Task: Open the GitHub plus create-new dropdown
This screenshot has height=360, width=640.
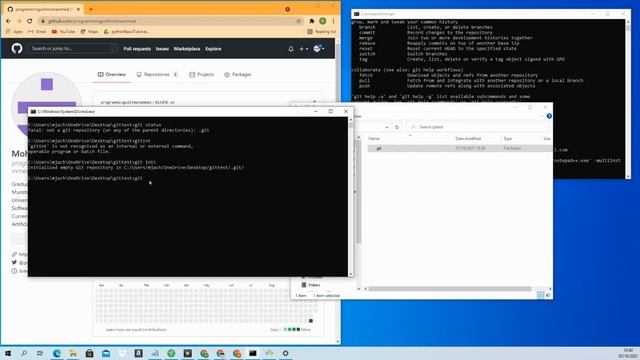Action: click(x=303, y=49)
